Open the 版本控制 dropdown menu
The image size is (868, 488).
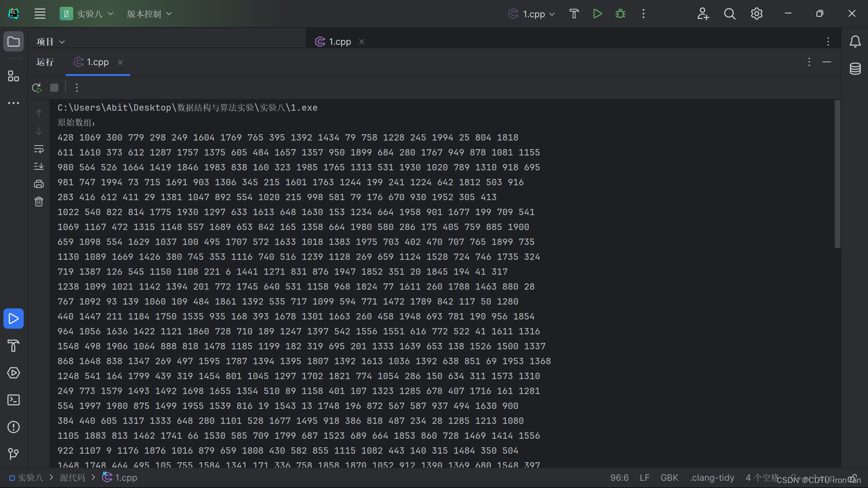click(x=149, y=14)
